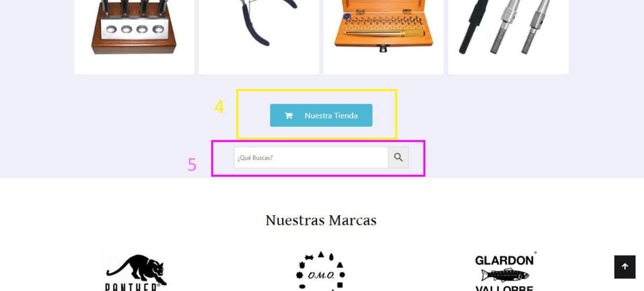
Task: Click the fish emblem in Glardon logo
Action: [505, 275]
